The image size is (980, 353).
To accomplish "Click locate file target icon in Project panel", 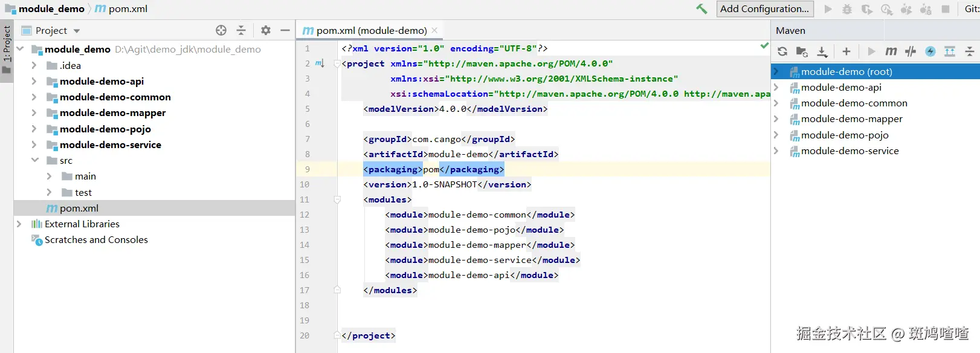I will [x=221, y=30].
